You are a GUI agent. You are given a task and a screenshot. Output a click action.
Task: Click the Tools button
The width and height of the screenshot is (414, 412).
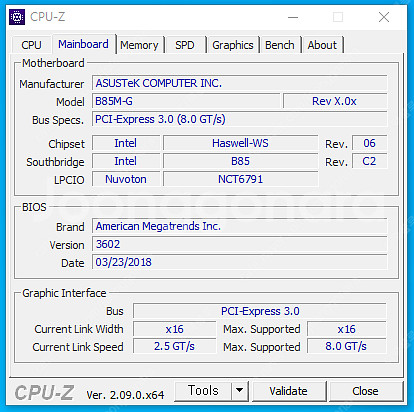point(203,391)
